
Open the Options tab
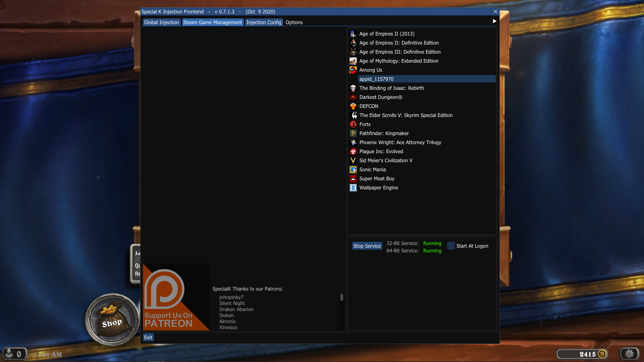294,22
